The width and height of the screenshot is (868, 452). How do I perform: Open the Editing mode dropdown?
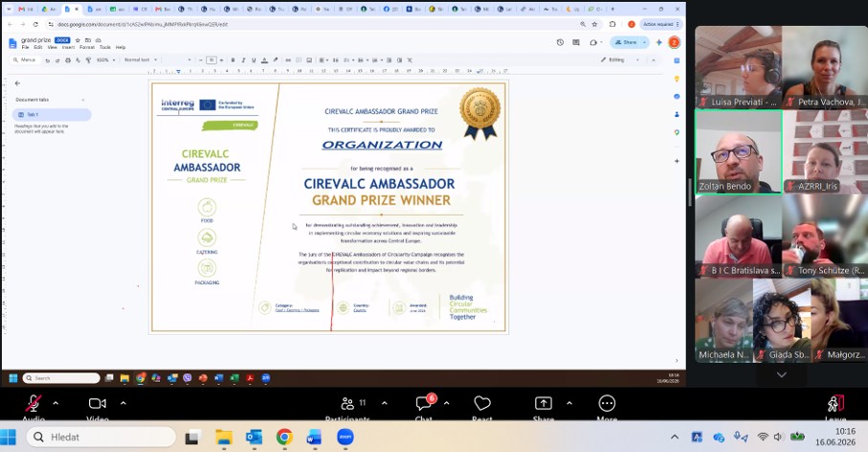[620, 59]
